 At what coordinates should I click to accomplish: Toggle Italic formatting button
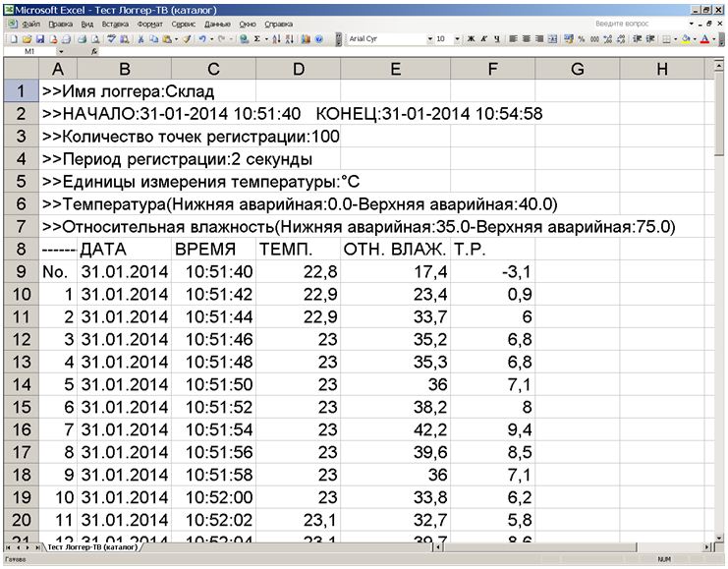coord(483,39)
